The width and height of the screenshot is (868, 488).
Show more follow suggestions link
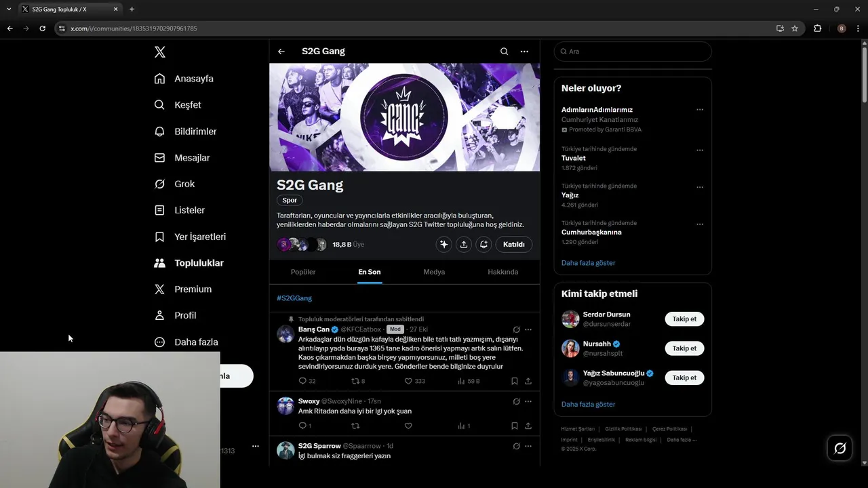588,405
